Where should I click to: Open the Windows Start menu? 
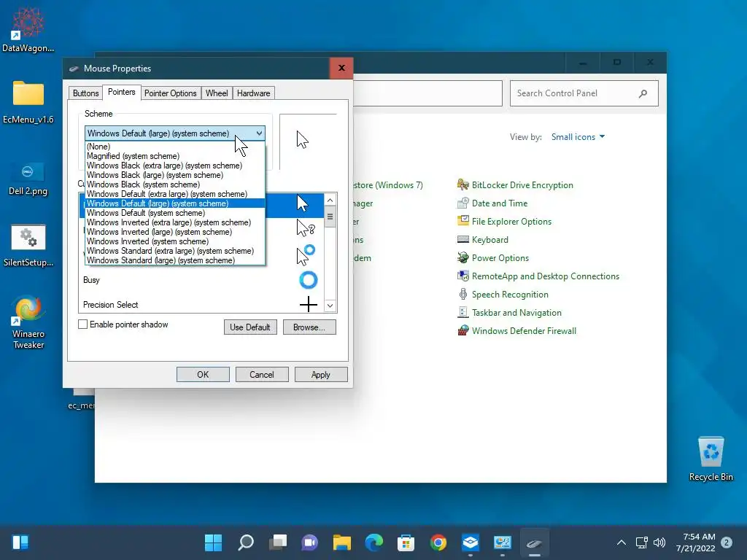point(214,542)
